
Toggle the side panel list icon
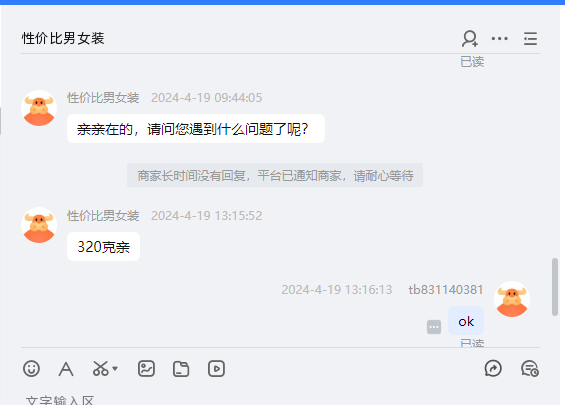530,39
